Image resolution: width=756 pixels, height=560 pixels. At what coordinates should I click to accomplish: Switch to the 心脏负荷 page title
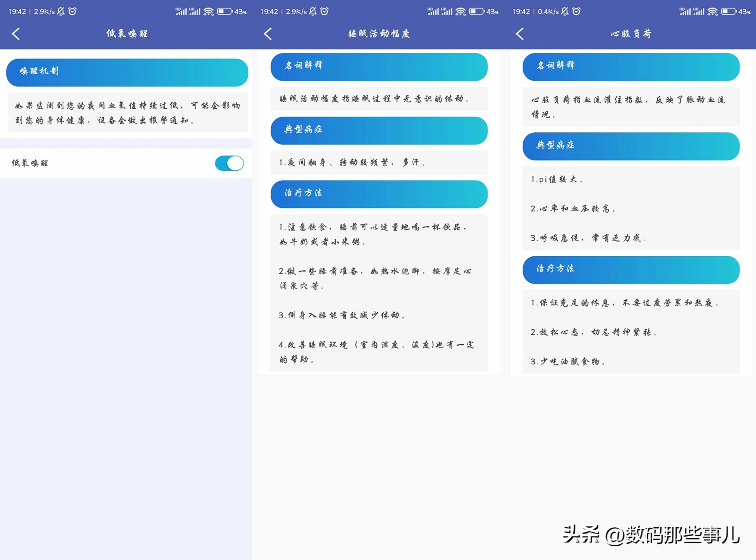[x=629, y=33]
